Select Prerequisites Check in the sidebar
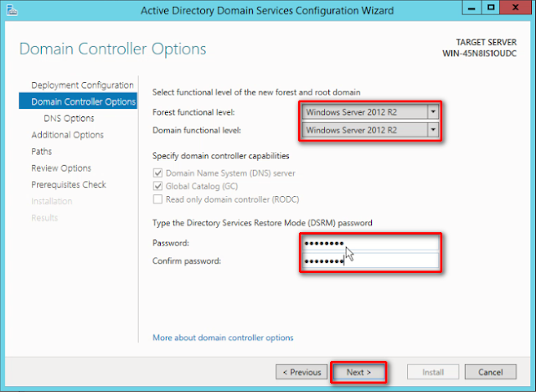The height and width of the screenshot is (392, 536). [x=69, y=184]
